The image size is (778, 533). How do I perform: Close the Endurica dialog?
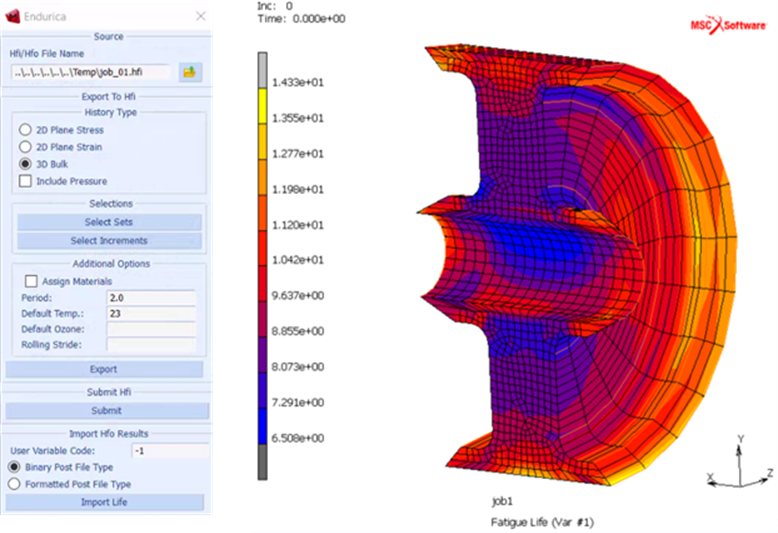pyautogui.click(x=200, y=16)
